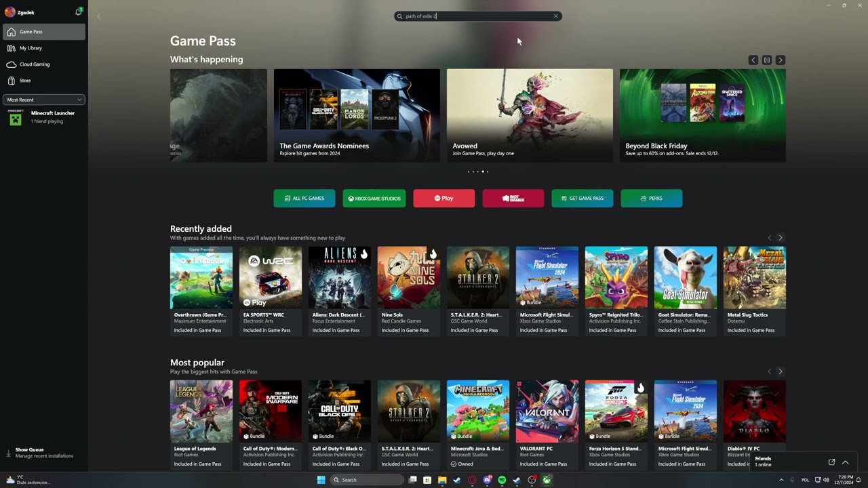The height and width of the screenshot is (488, 868).
Task: Expand the Friends panel with the chevron
Action: click(x=846, y=462)
